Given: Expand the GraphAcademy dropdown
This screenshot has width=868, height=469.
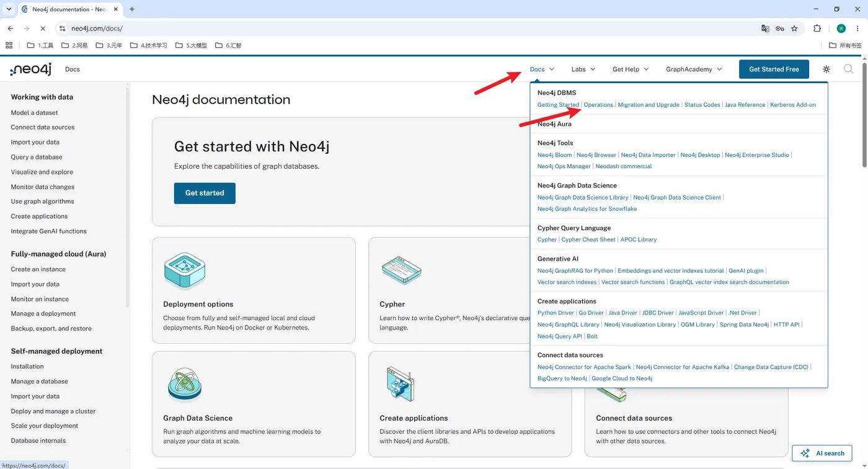Looking at the screenshot, I should coord(694,69).
